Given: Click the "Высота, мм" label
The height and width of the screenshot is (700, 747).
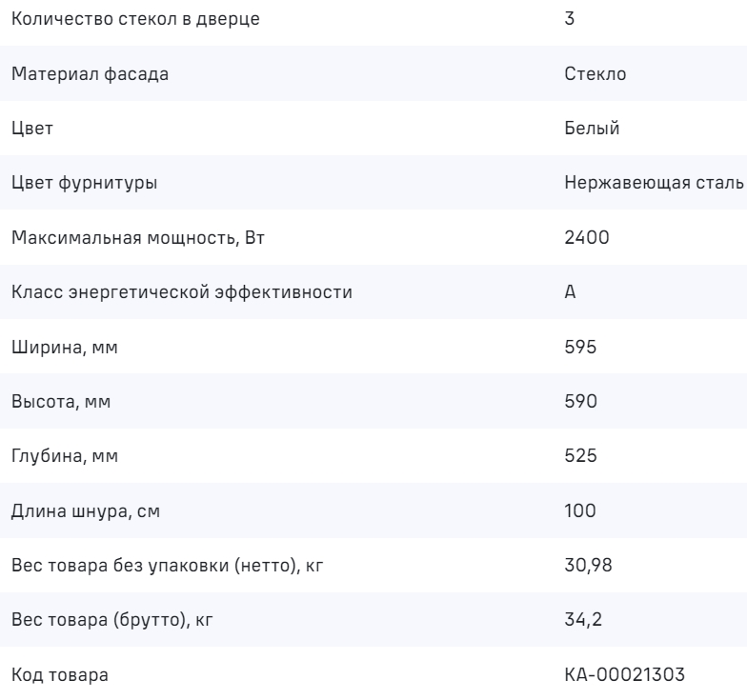Looking at the screenshot, I should click(61, 402).
